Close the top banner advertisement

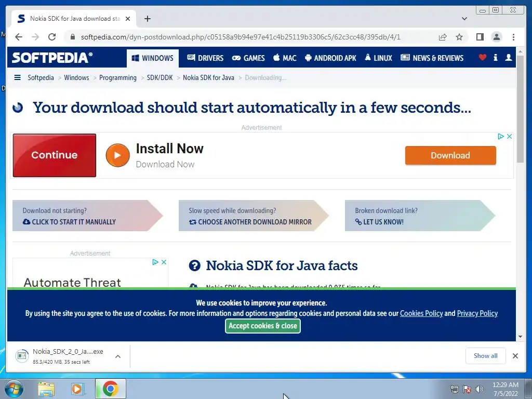coord(509,137)
